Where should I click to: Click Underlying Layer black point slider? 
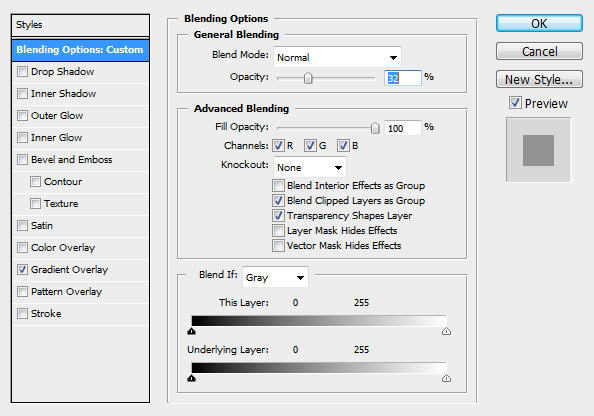point(192,378)
